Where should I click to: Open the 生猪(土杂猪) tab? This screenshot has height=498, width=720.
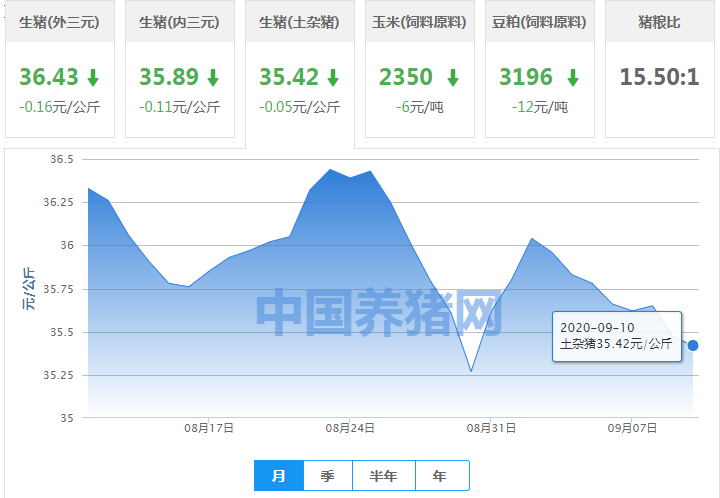(x=300, y=21)
